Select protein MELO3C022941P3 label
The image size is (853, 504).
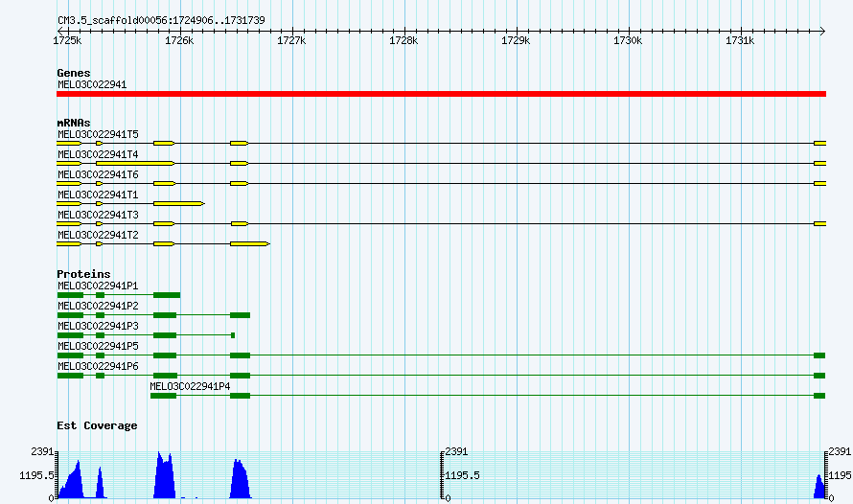[x=98, y=326]
